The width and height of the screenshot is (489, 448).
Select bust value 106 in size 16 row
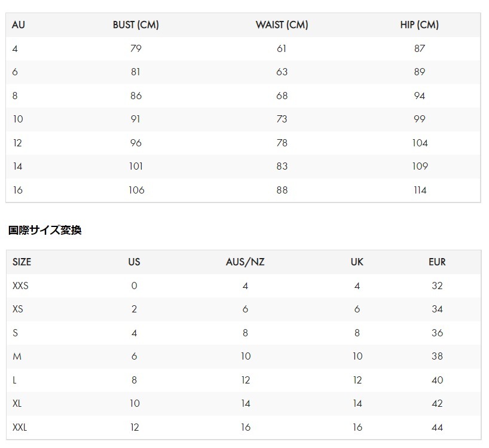pyautogui.click(x=136, y=190)
